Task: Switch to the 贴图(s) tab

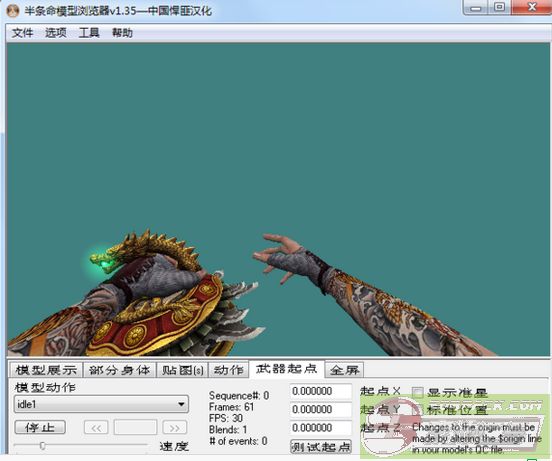Action: pos(182,370)
